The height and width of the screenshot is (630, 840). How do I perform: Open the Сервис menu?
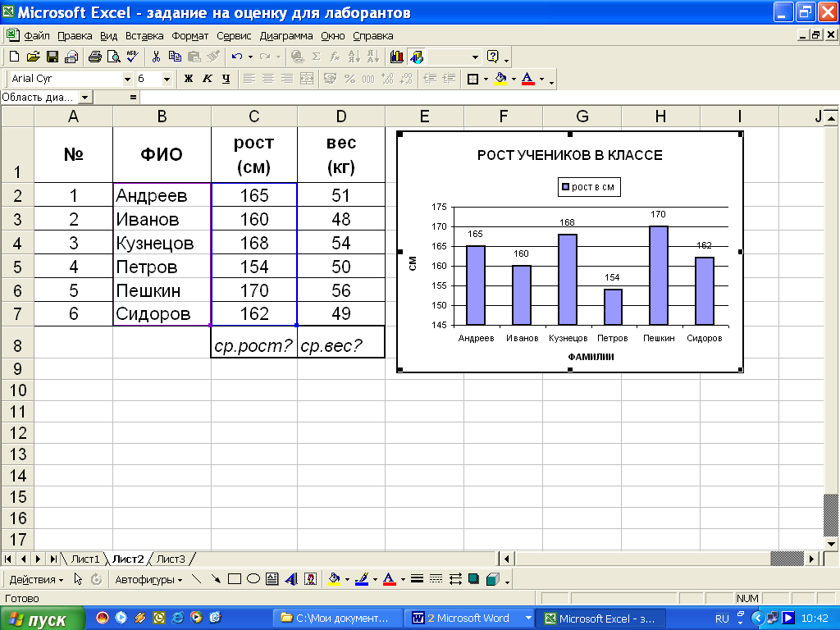click(x=234, y=36)
